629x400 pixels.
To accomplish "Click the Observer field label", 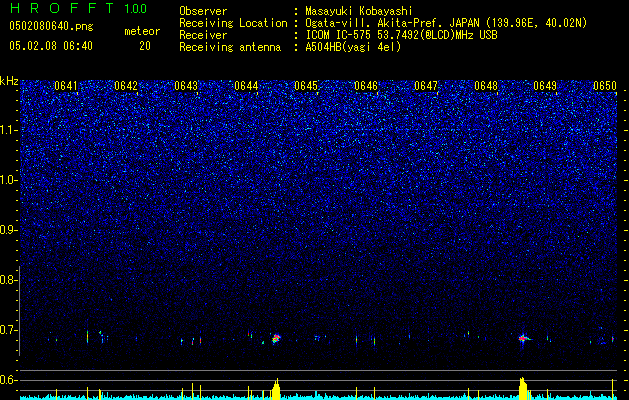I will pyautogui.click(x=203, y=11).
